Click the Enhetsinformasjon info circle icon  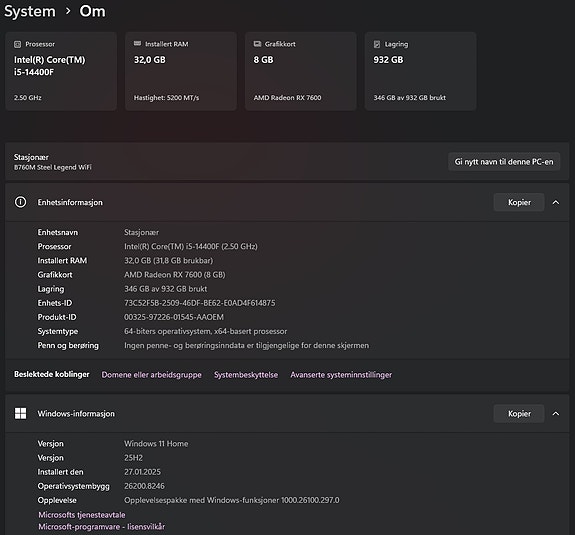(21, 202)
